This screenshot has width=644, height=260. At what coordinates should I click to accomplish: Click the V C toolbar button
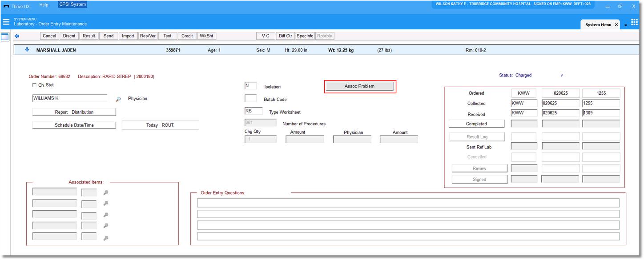pos(266,36)
